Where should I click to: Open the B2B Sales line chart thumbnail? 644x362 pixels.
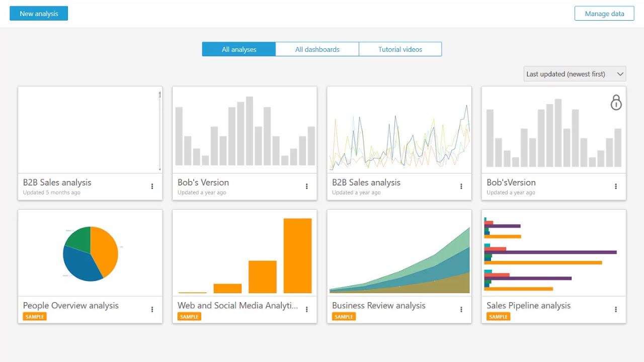pyautogui.click(x=399, y=130)
